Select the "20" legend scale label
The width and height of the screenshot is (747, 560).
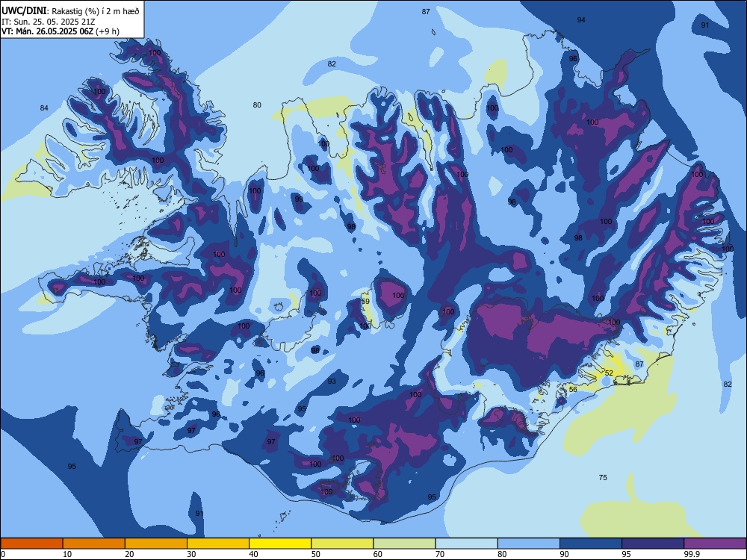pos(129,554)
